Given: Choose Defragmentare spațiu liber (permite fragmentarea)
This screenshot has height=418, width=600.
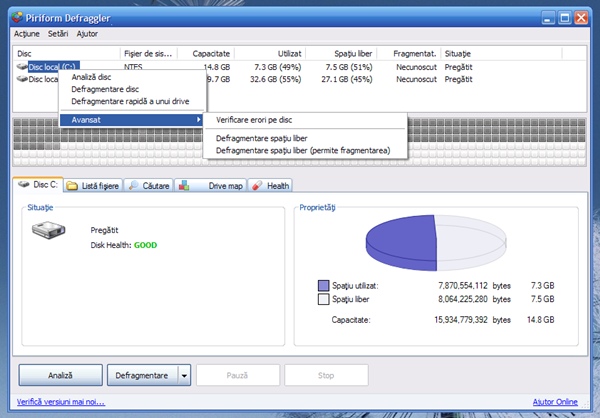Looking at the screenshot, I should coord(305,150).
